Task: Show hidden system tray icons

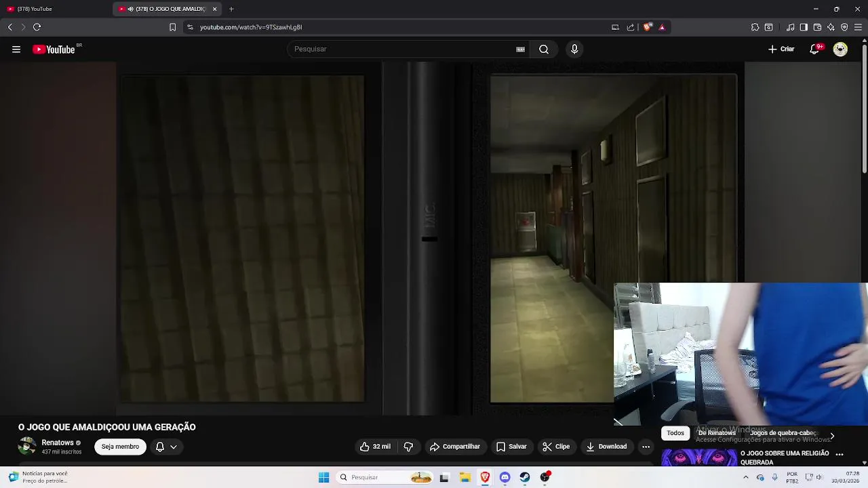Action: pyautogui.click(x=746, y=477)
